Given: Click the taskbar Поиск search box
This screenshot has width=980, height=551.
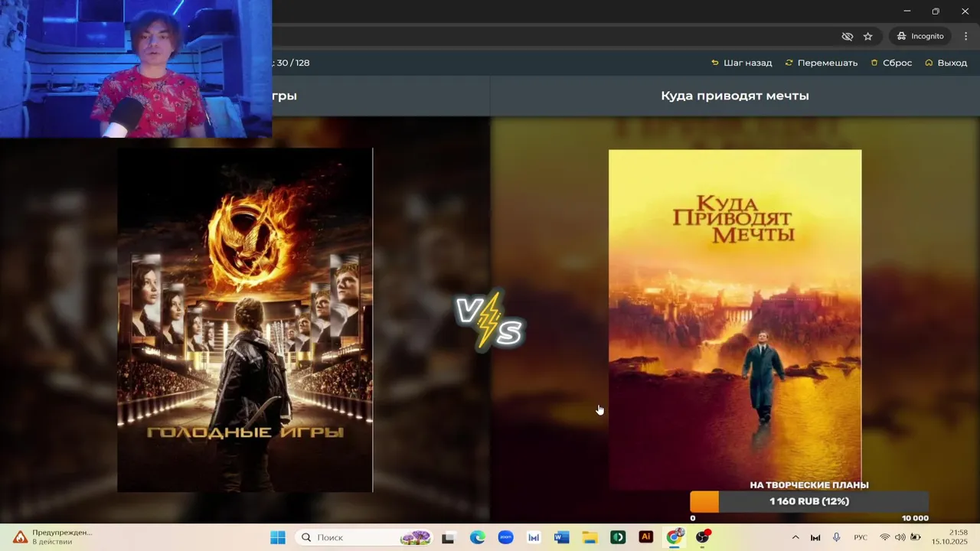Looking at the screenshot, I should (x=363, y=537).
